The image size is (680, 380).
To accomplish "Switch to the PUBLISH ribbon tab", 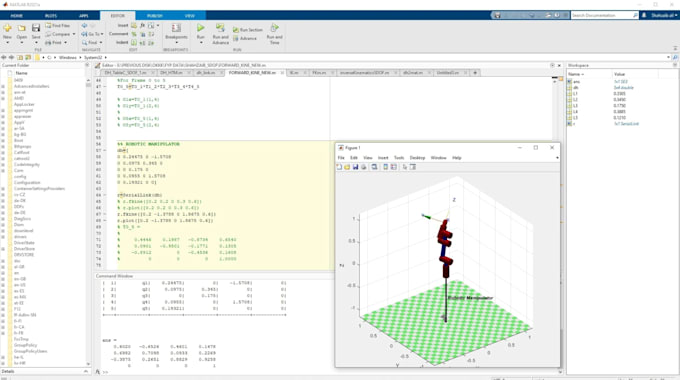I will click(154, 16).
